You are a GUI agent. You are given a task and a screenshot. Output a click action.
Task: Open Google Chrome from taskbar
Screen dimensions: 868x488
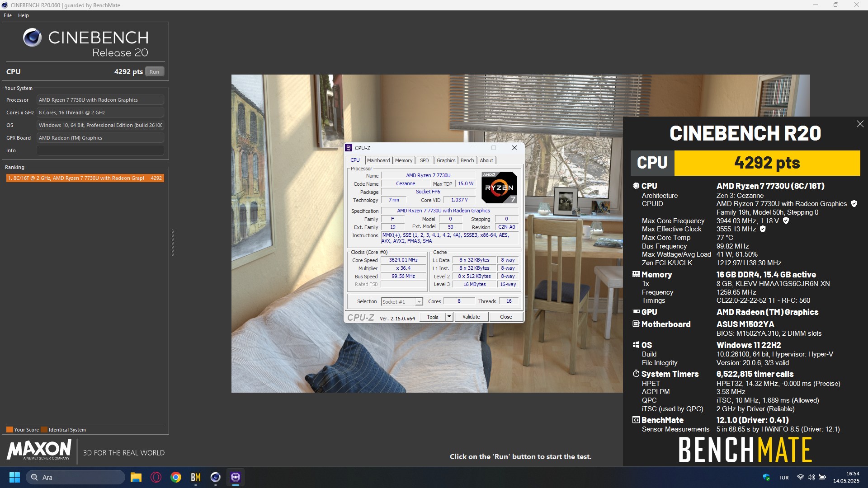[x=176, y=477]
